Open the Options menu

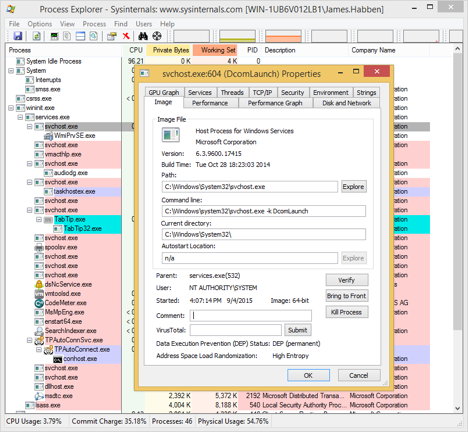click(x=40, y=24)
